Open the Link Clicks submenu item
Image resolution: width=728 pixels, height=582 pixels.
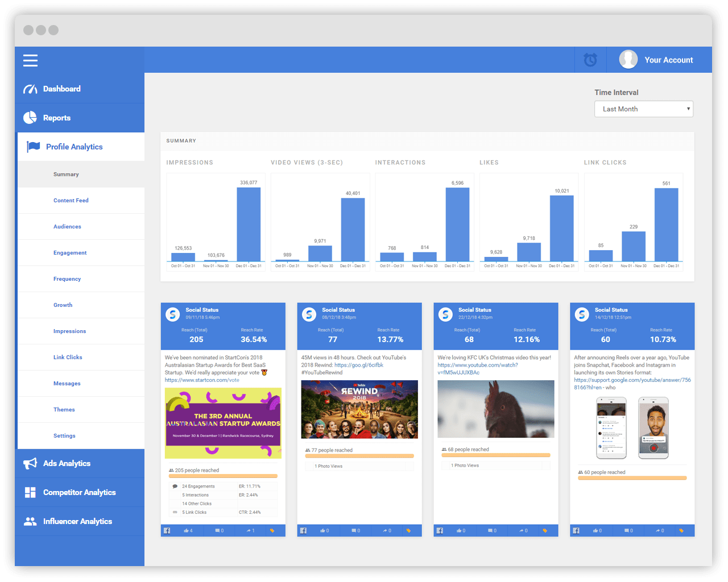(x=81, y=357)
